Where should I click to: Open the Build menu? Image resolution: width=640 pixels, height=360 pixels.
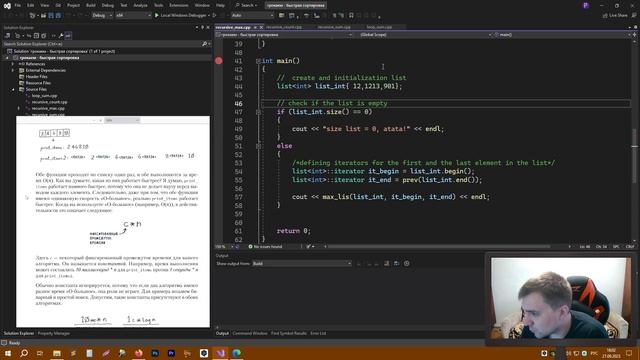click(91, 5)
